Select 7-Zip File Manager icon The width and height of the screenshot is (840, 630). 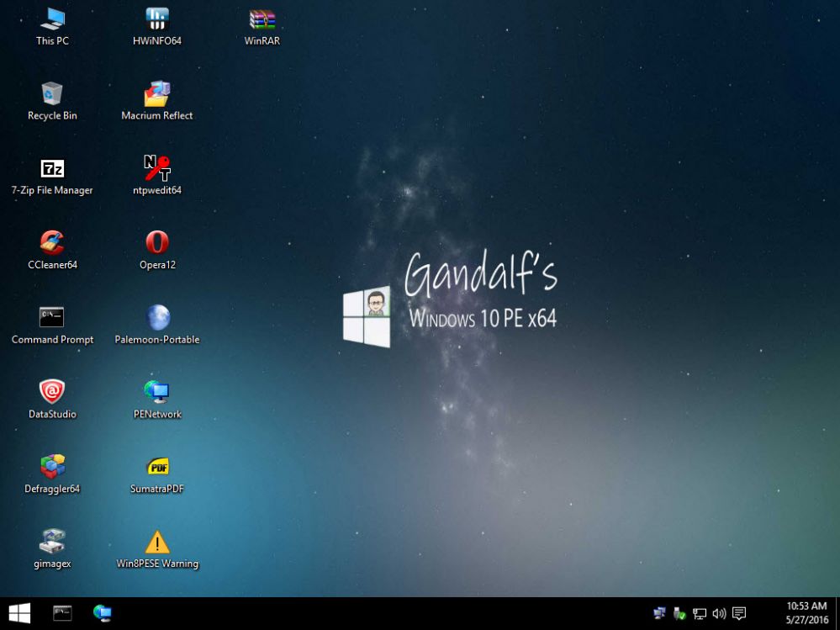point(52,177)
